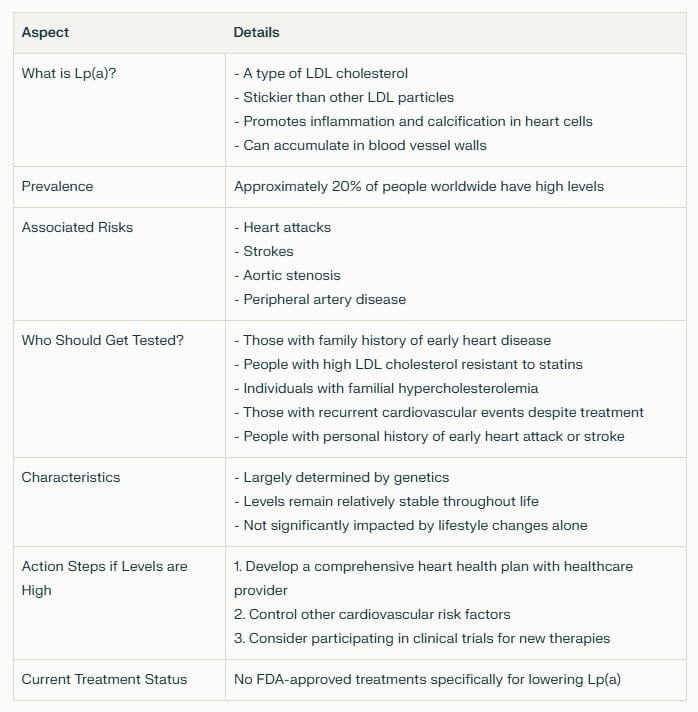Click the Current Treatment Status label
Screen dimensions: 698x712
(104, 679)
